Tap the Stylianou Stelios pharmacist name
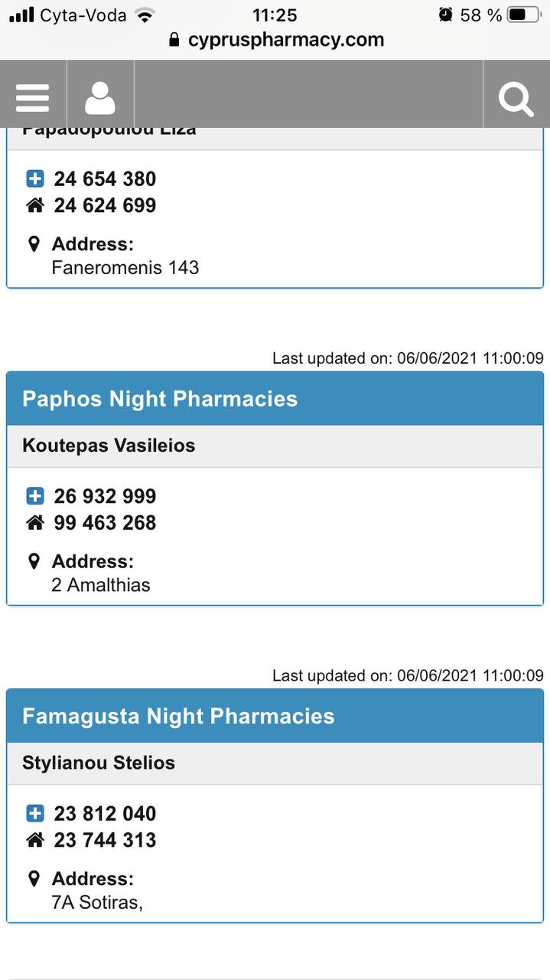Viewport: 550px width, 980px height. coord(99,763)
